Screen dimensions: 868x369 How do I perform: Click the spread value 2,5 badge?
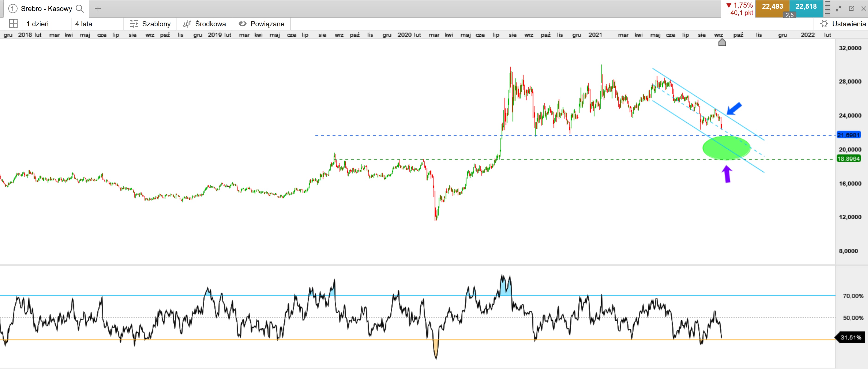tap(789, 15)
